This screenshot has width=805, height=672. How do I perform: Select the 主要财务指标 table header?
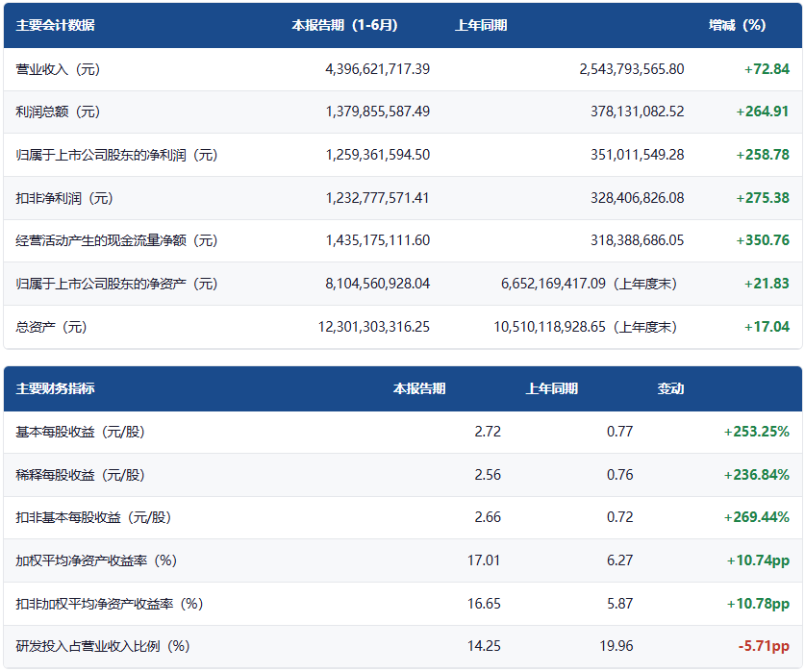click(x=55, y=388)
